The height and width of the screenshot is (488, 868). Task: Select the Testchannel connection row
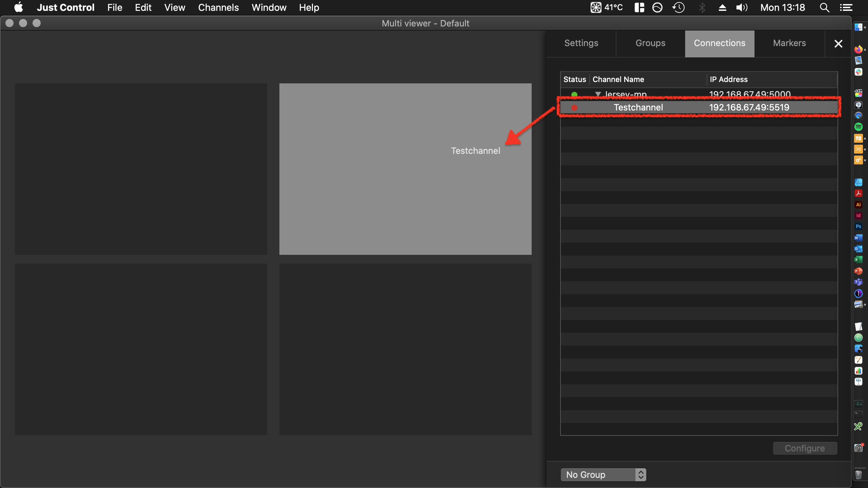(699, 107)
